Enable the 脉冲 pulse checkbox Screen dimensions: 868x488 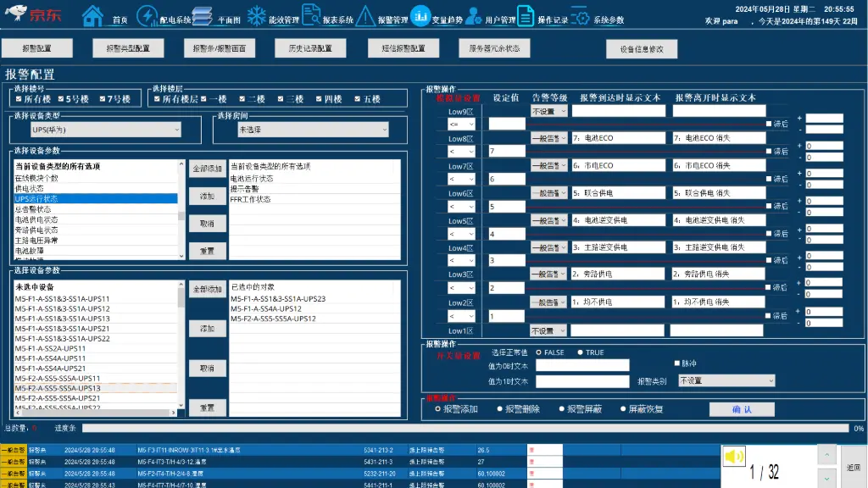[676, 363]
